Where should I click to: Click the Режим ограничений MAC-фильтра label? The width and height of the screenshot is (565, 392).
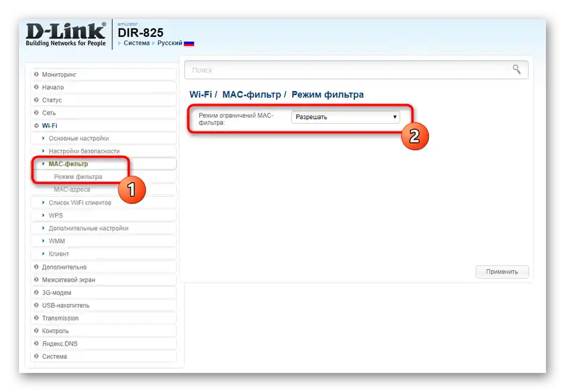click(236, 119)
